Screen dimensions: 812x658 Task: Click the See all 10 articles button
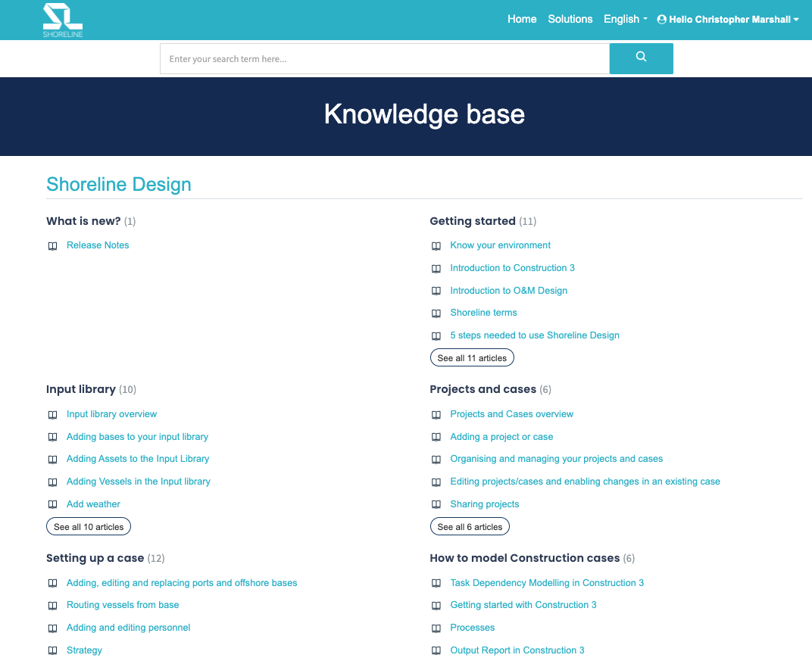coord(89,526)
